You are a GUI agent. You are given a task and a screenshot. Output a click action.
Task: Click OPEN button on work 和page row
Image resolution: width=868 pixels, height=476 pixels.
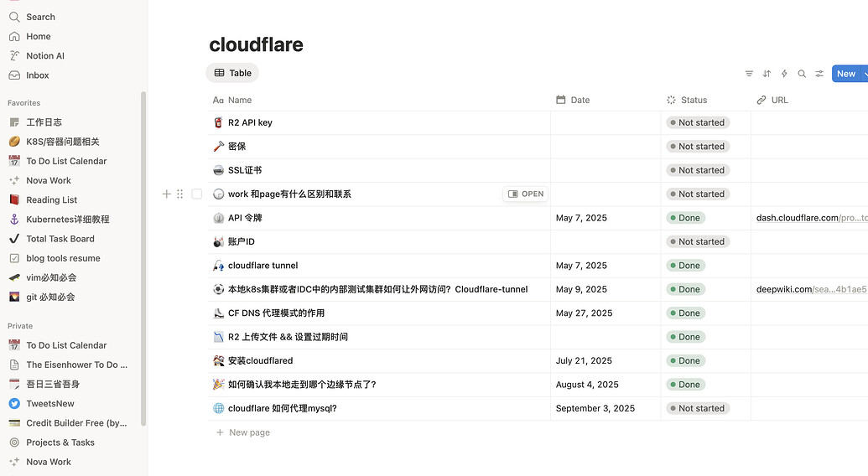click(x=525, y=194)
